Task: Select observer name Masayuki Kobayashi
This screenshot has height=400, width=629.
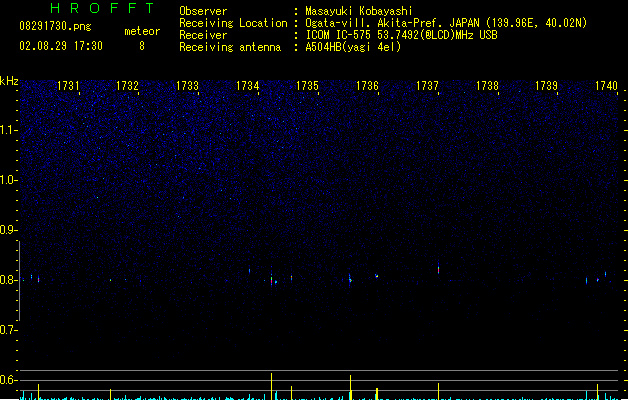Action: (359, 11)
